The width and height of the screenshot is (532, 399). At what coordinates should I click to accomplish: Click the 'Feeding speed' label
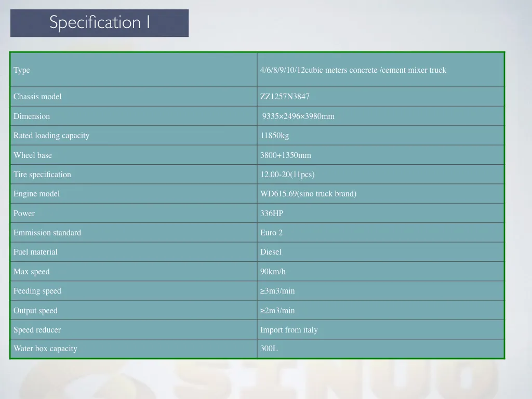click(x=37, y=291)
